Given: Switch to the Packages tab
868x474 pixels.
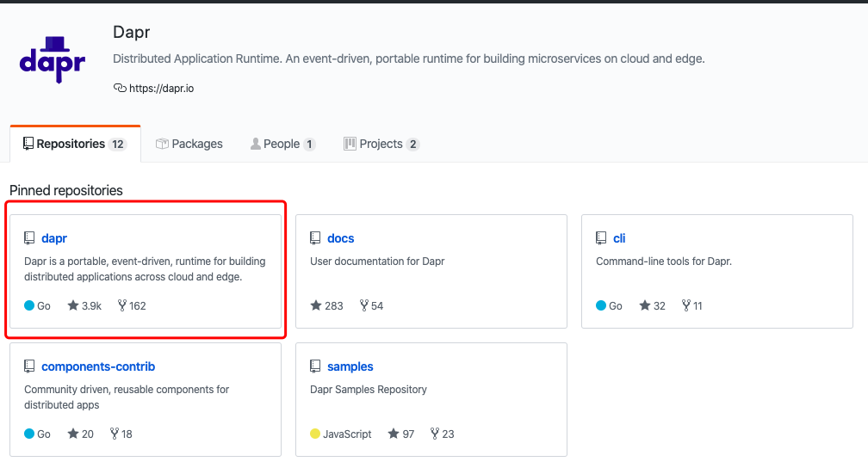Looking at the screenshot, I should [189, 144].
